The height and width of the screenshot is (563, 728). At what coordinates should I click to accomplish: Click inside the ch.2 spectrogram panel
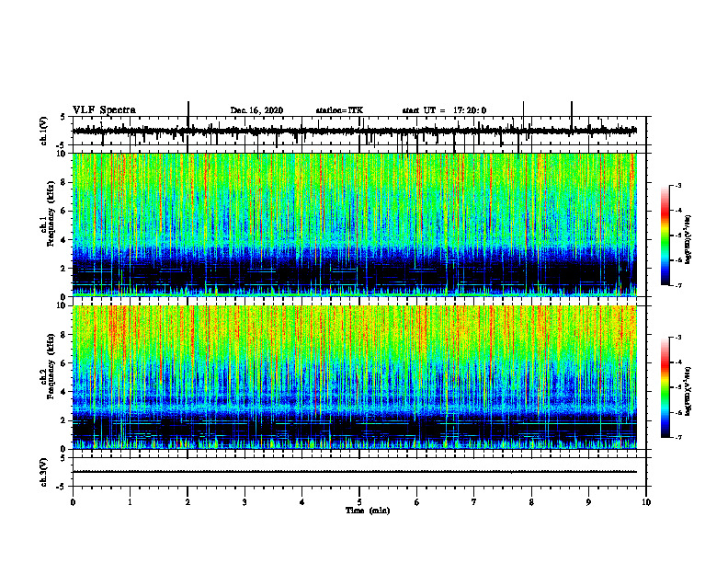[x=354, y=377]
